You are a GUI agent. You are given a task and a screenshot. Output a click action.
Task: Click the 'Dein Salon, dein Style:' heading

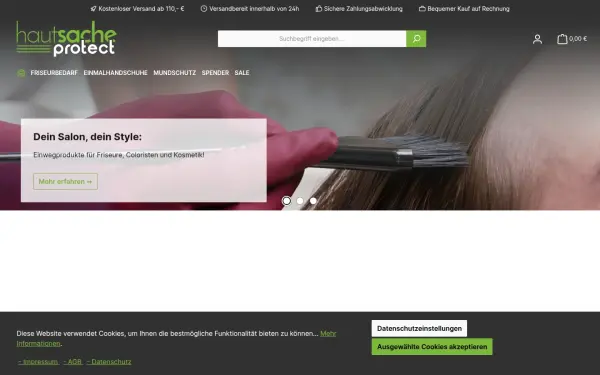coord(87,137)
